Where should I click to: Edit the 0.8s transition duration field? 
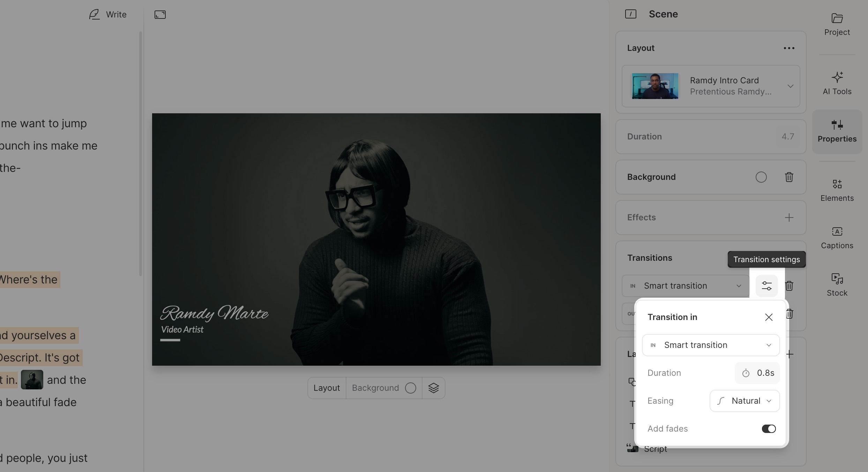pyautogui.click(x=757, y=373)
